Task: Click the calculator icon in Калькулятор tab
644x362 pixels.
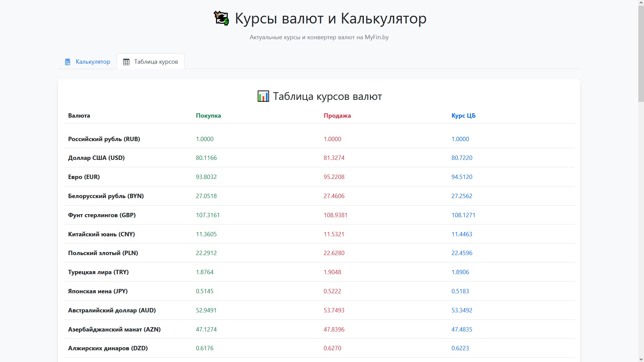Action: 67,62
